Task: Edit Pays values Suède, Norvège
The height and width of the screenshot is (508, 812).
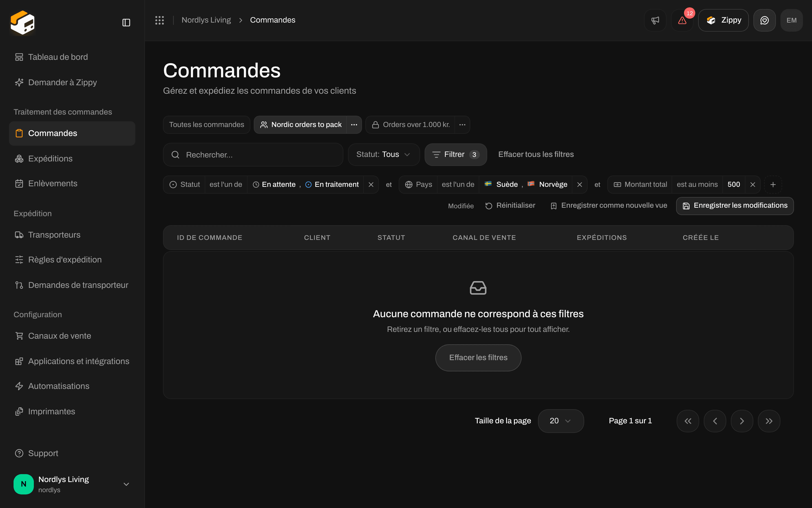Action: coord(526,185)
